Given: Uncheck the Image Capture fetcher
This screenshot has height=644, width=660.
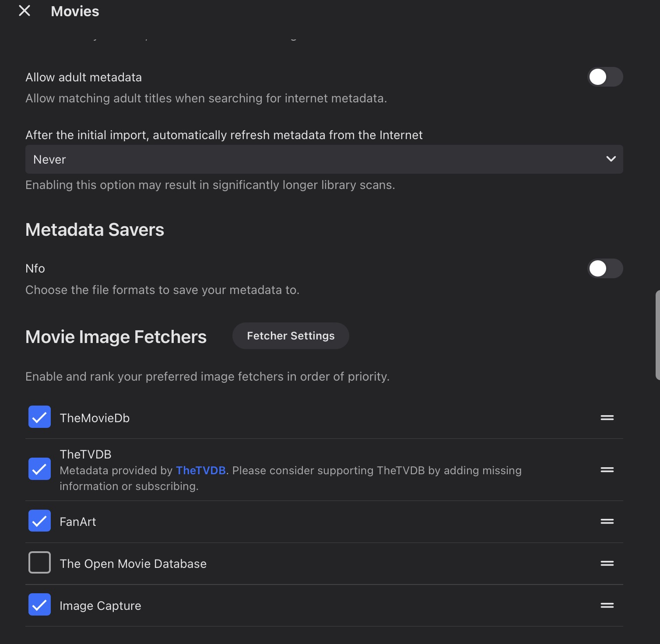Looking at the screenshot, I should pyautogui.click(x=39, y=605).
